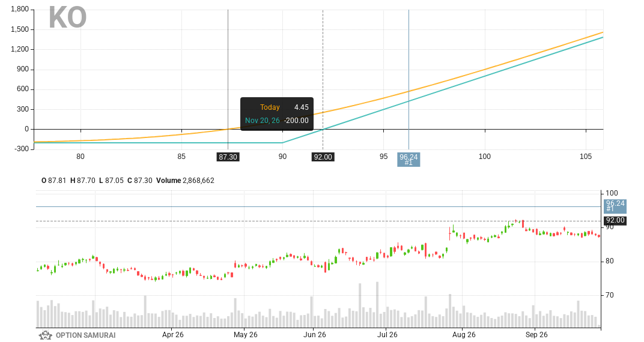Click the 70 price label on candlestick axis
This screenshot has width=644, height=342.
click(610, 295)
